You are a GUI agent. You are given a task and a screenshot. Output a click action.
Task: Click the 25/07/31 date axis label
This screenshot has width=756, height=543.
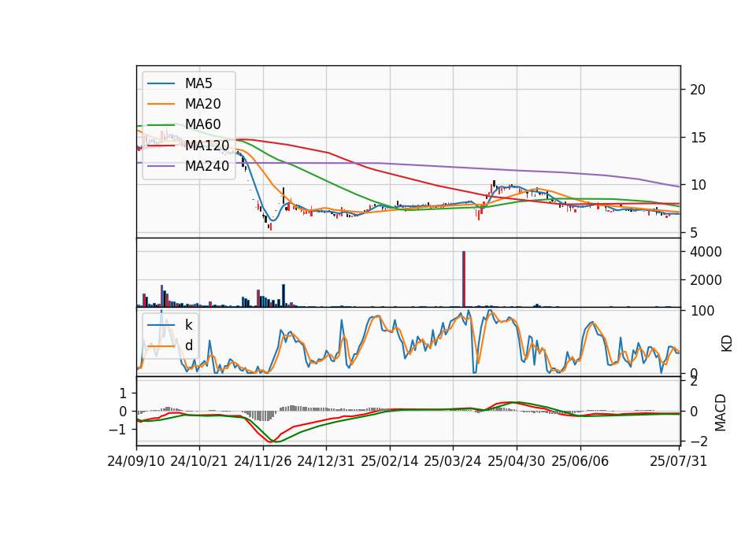(678, 461)
